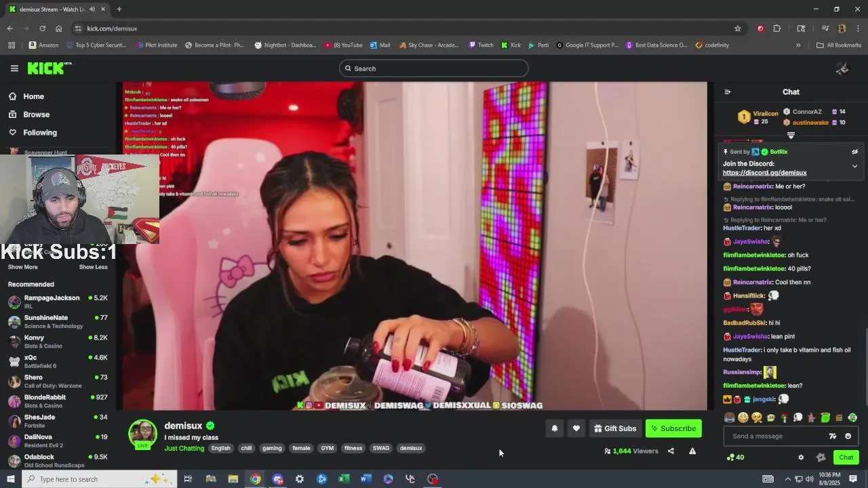Send message with Chat button
The image size is (868, 488).
pyautogui.click(x=846, y=457)
